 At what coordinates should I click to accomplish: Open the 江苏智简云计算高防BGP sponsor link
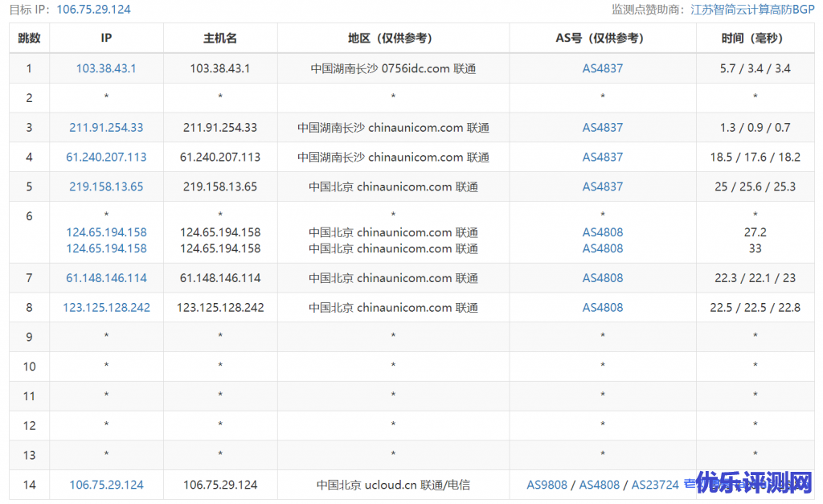point(753,10)
